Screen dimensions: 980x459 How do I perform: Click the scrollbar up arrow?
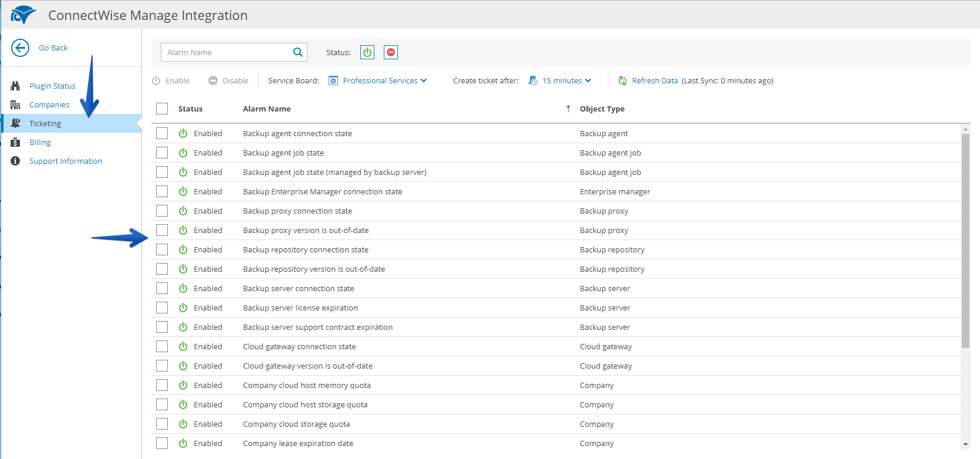(965, 129)
